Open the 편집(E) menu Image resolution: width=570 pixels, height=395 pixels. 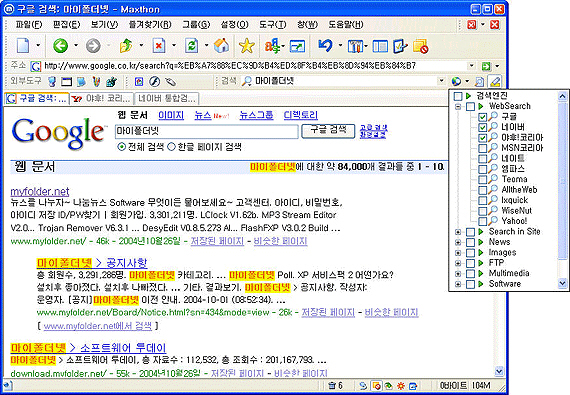pyautogui.click(x=66, y=25)
